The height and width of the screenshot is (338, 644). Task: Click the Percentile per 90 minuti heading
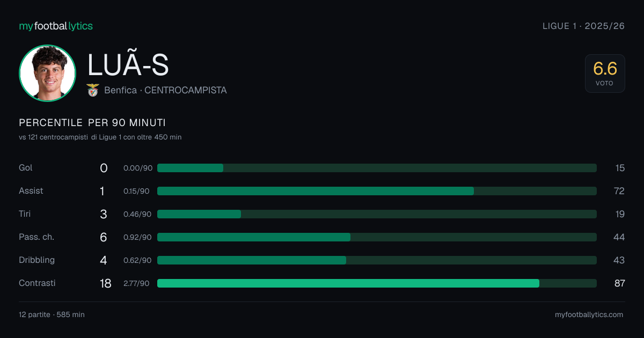[92, 123]
